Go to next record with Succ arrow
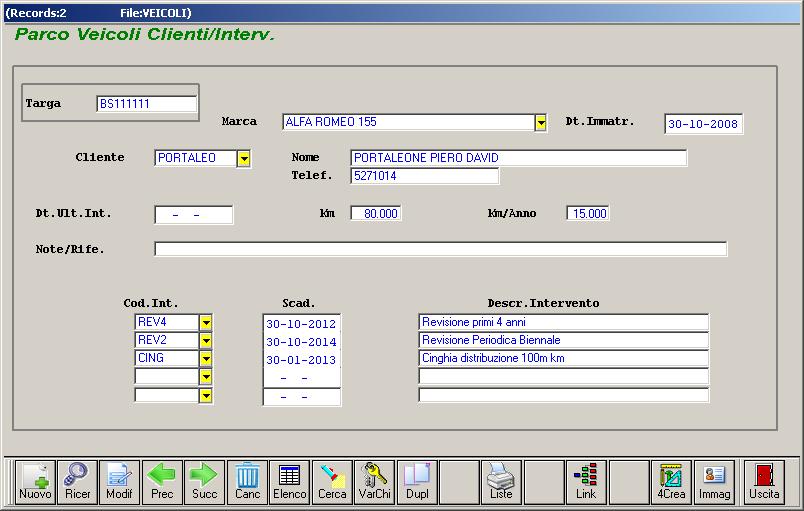This screenshot has height=511, width=804. click(x=205, y=482)
